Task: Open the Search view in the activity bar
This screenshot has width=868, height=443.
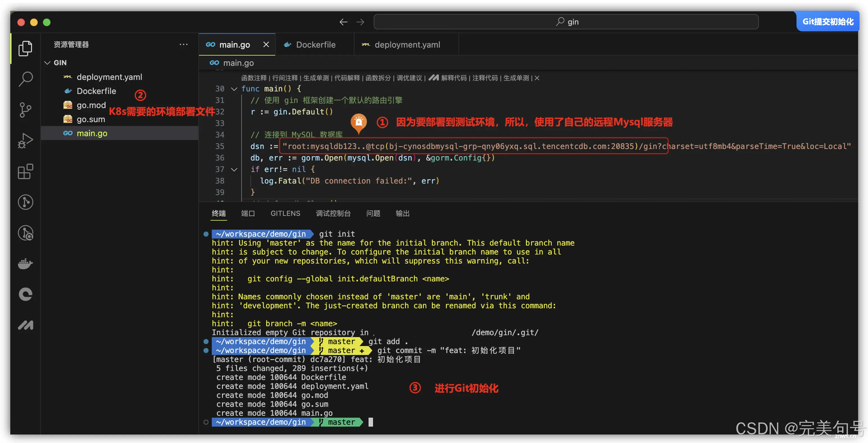Action: (25, 79)
